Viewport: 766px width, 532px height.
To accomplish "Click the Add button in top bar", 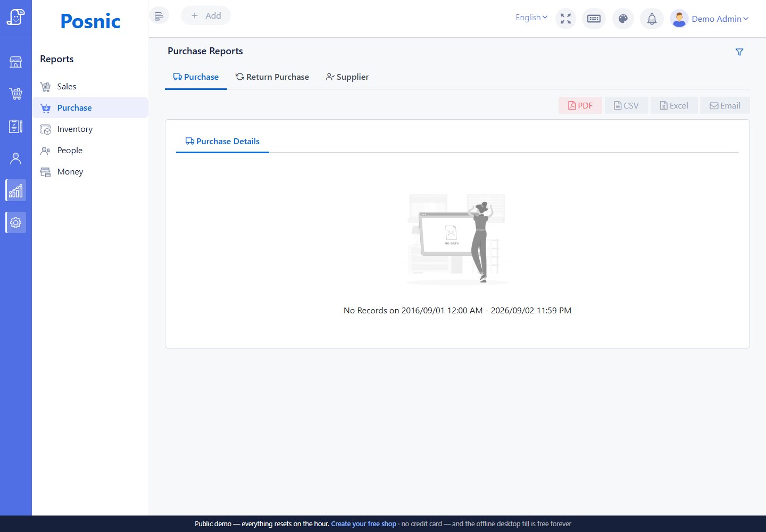I will (x=206, y=16).
